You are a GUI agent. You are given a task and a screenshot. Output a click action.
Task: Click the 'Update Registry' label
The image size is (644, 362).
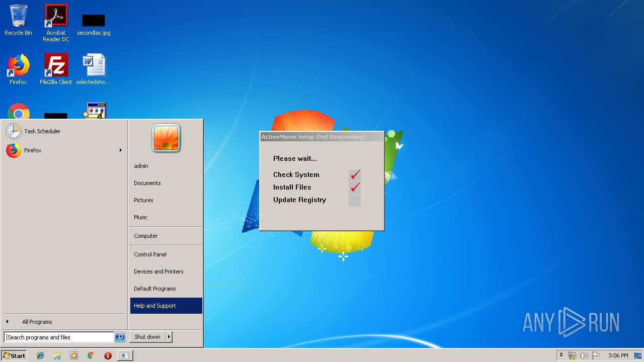(299, 200)
